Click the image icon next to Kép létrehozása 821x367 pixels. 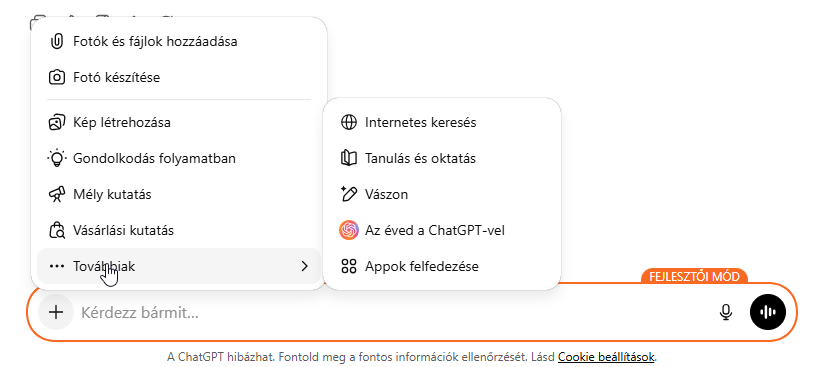(x=56, y=123)
